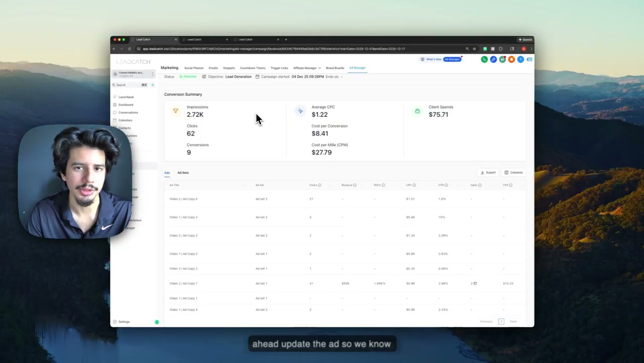Open the account switcher dropdown in sidebar
This screenshot has height=363, width=644.
click(134, 74)
